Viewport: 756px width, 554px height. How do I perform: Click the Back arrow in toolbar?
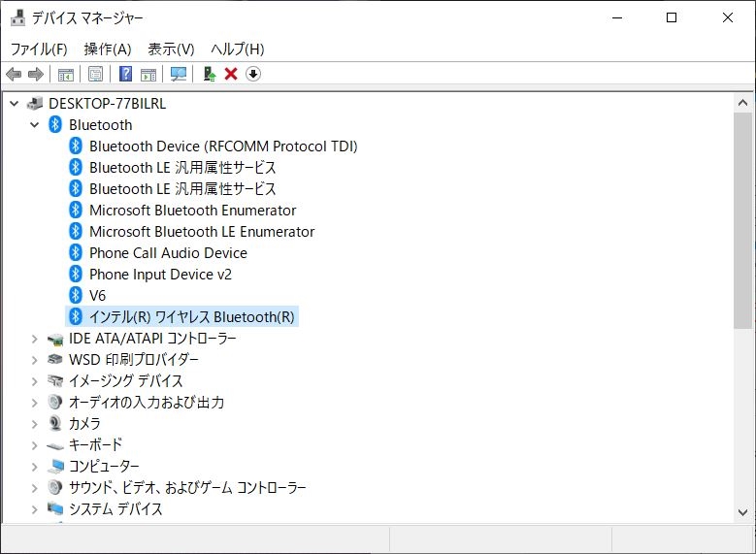pyautogui.click(x=14, y=74)
